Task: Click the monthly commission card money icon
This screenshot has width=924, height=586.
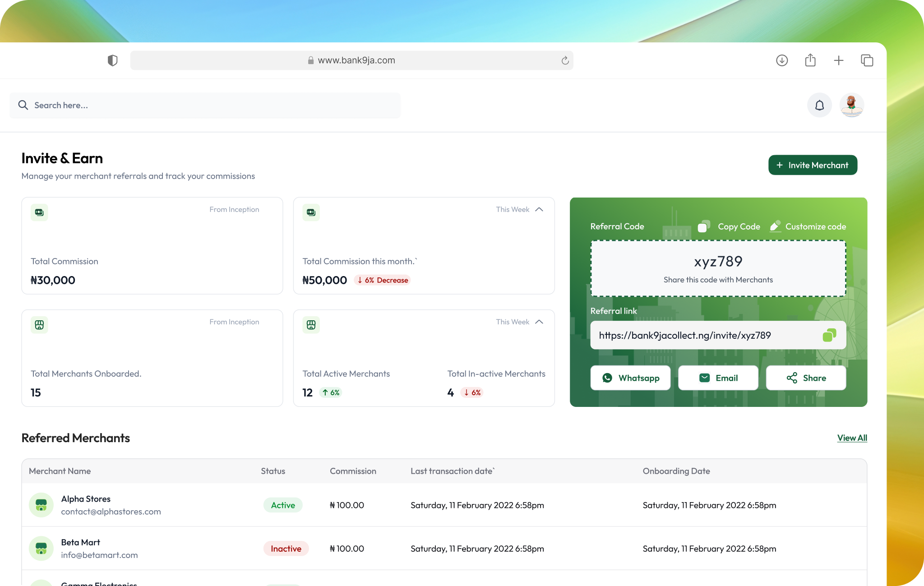Action: click(x=311, y=212)
